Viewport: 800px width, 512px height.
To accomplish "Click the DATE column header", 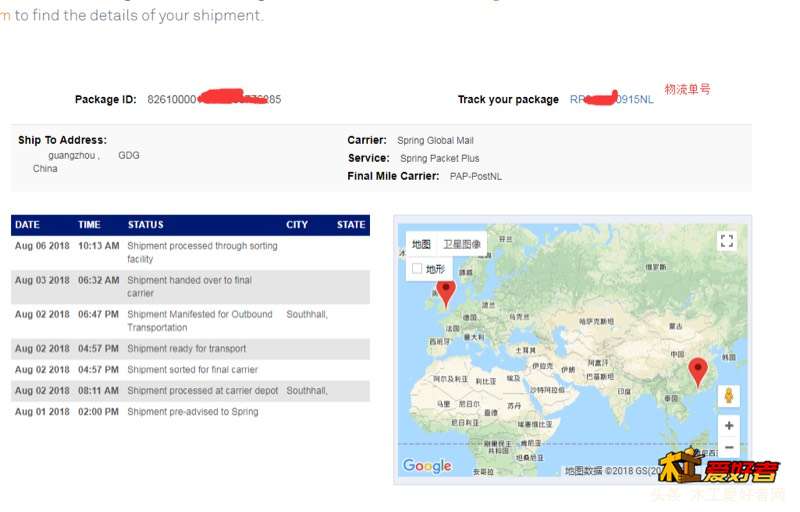I will pyautogui.click(x=28, y=225).
